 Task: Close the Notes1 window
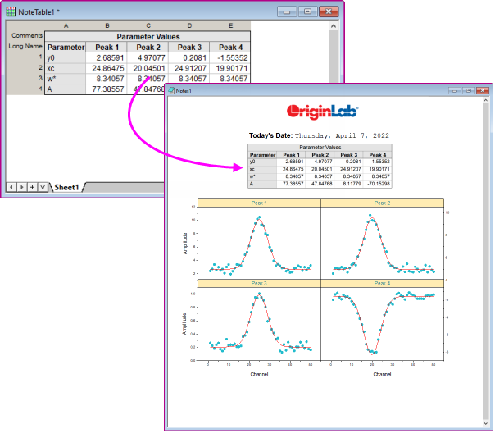point(482,90)
